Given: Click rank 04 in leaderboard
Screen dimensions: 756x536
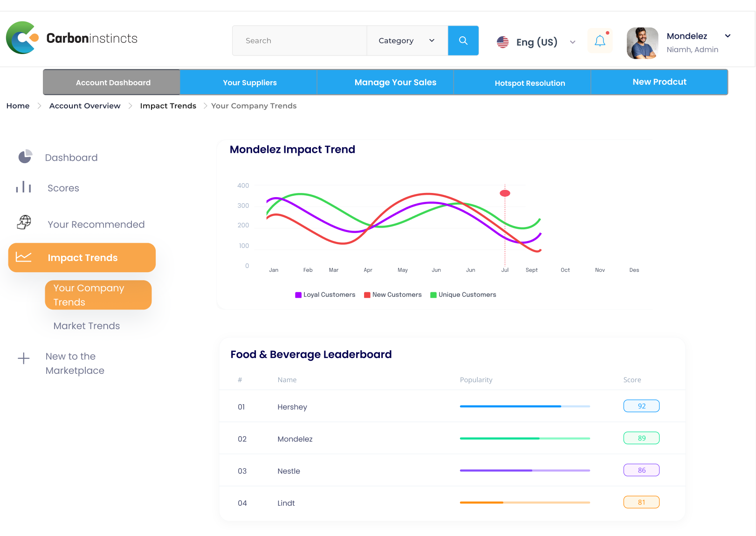Looking at the screenshot, I should click(242, 503).
